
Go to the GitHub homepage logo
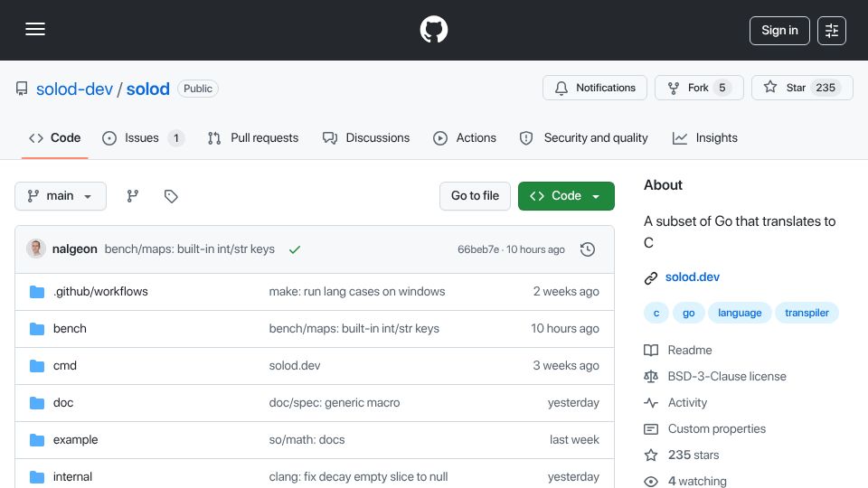433,29
